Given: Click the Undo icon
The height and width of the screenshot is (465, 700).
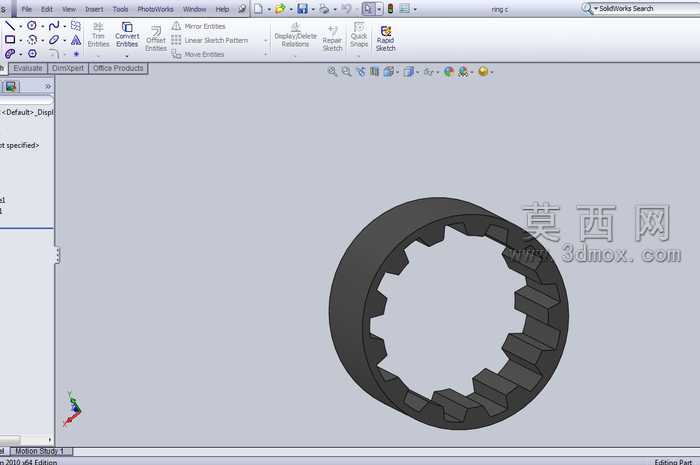Looking at the screenshot, I should point(346,8).
